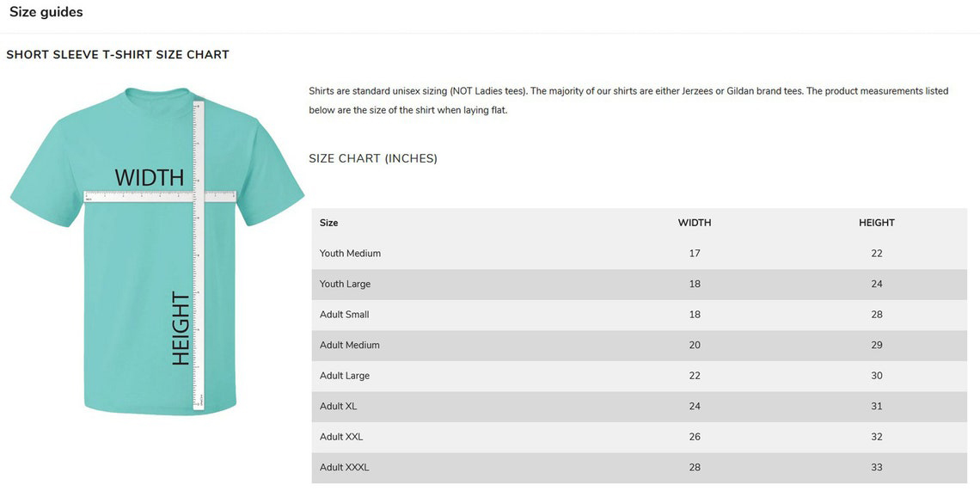This screenshot has height=491, width=980.
Task: Select the Adult Large row label
Action: pos(344,376)
